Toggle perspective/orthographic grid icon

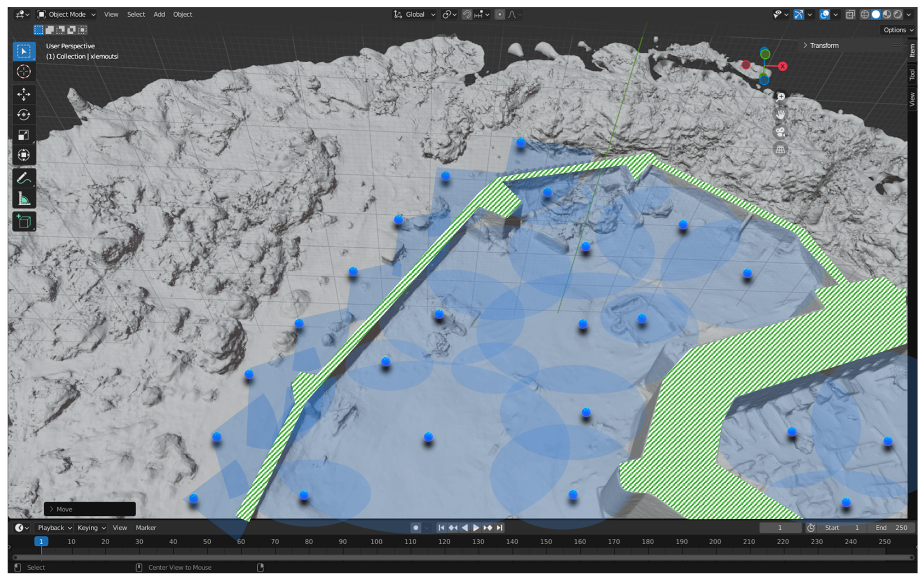pyautogui.click(x=780, y=149)
